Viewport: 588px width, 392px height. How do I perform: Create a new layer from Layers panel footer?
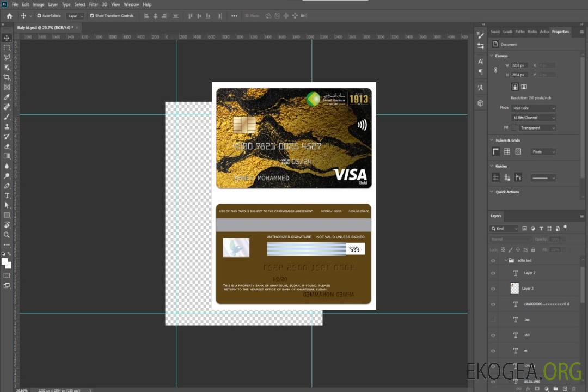[x=565, y=389]
